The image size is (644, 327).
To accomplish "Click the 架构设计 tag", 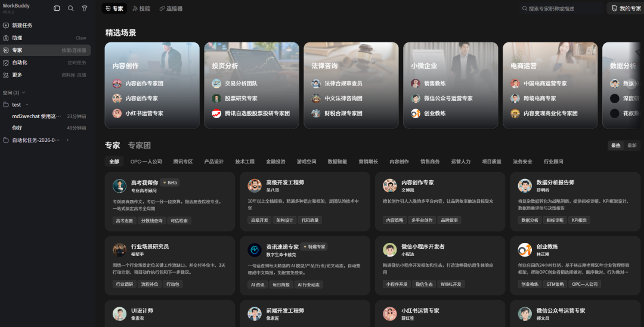I will pos(284,220).
